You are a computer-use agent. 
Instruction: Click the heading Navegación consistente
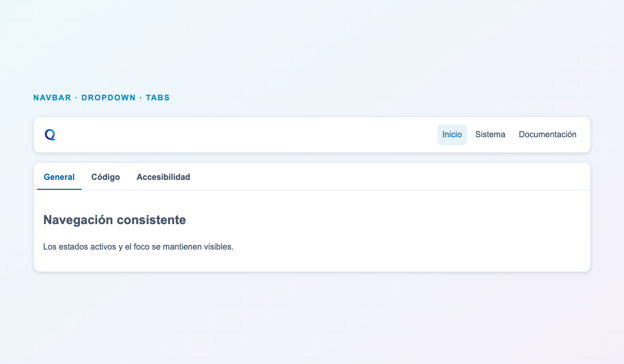coord(115,220)
